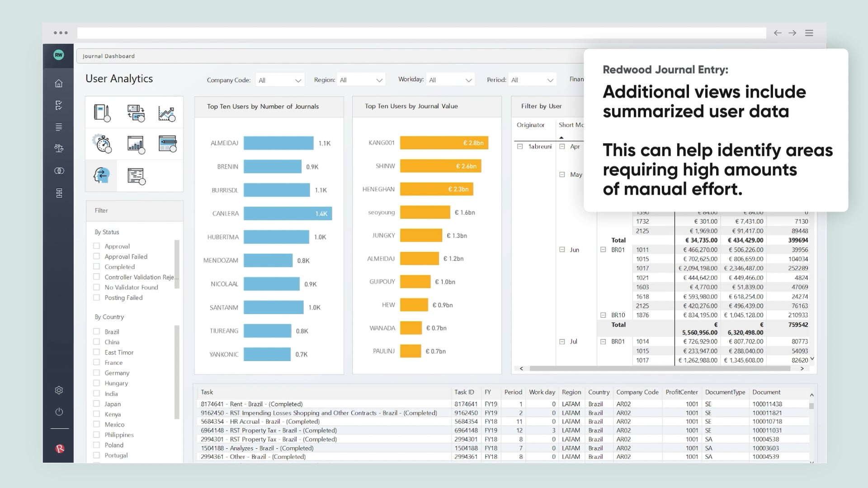Sort by the Task ID column header
The image size is (868, 488).
coord(464,392)
